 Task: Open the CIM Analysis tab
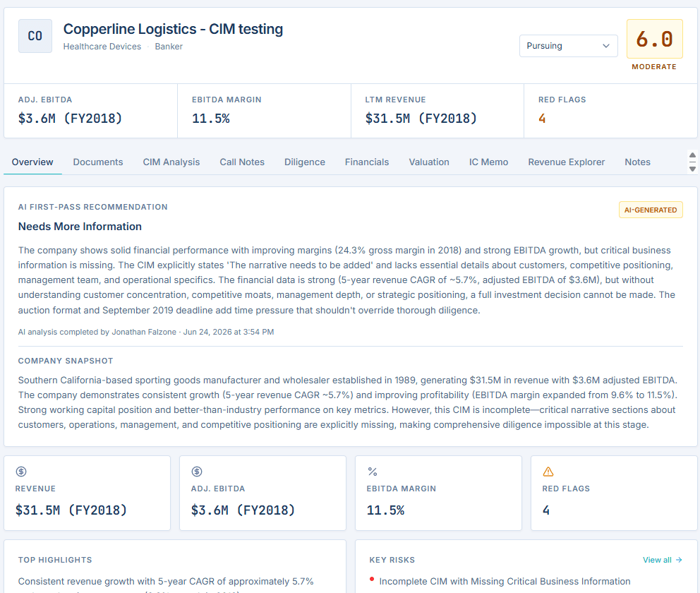pyautogui.click(x=171, y=162)
